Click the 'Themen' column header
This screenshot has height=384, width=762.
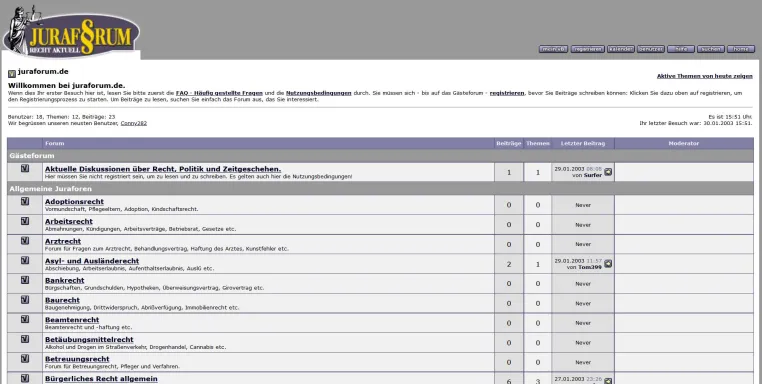(537, 143)
